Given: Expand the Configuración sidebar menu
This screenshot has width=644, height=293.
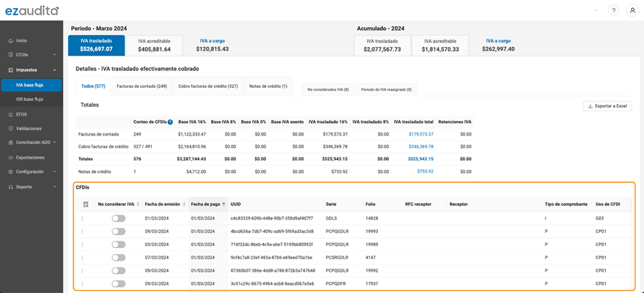Looking at the screenshot, I should tap(54, 171).
